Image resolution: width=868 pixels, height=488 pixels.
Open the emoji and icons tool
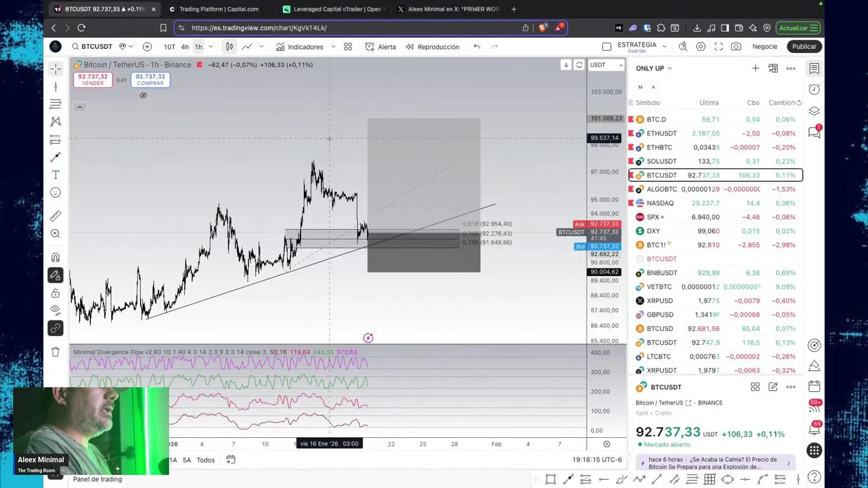coord(56,192)
